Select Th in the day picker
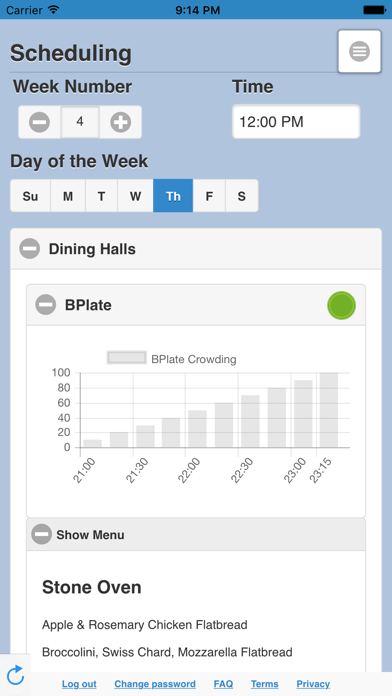Image resolution: width=392 pixels, height=696 pixels. (x=173, y=196)
